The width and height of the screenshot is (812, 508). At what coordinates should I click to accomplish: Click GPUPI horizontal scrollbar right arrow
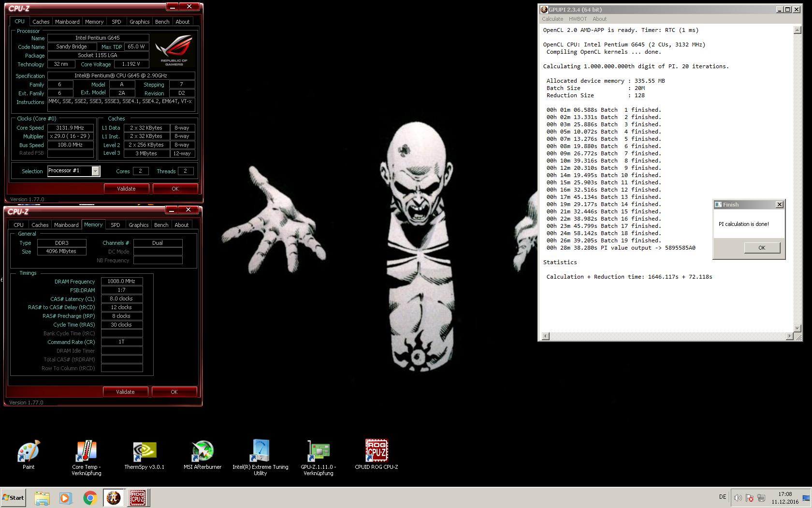[x=790, y=336]
